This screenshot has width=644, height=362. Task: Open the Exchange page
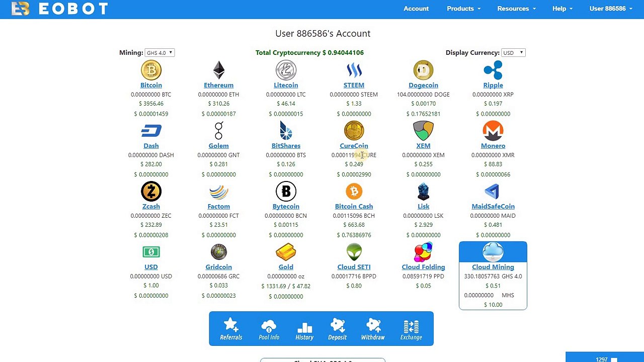coord(411,329)
